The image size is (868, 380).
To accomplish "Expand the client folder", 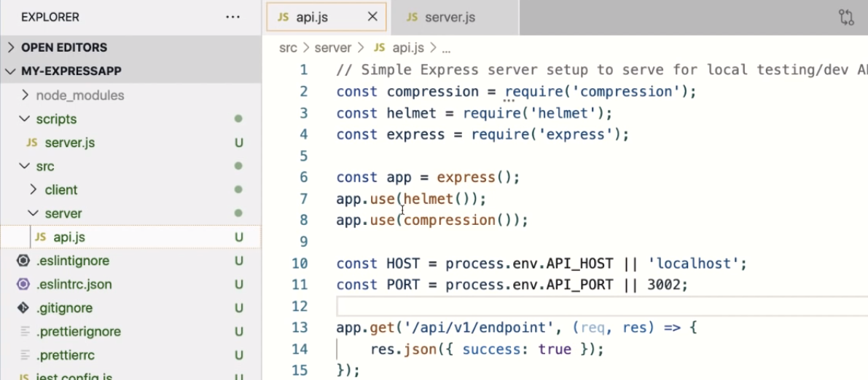I will point(60,190).
